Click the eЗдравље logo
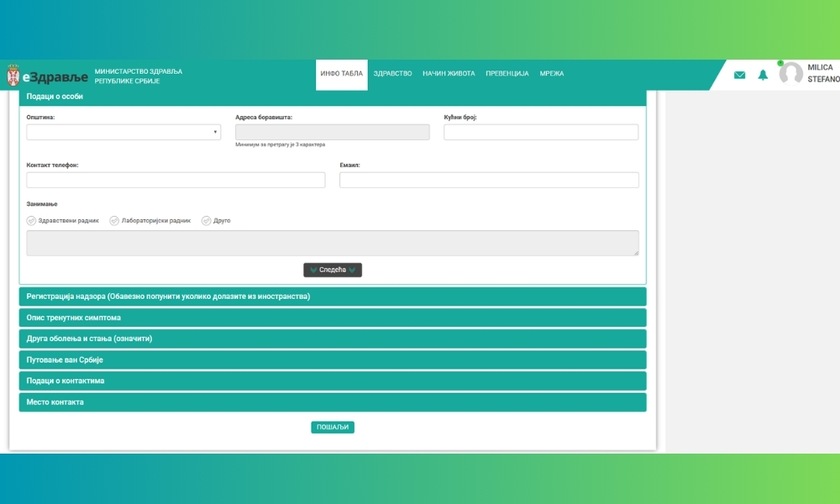 55,76
